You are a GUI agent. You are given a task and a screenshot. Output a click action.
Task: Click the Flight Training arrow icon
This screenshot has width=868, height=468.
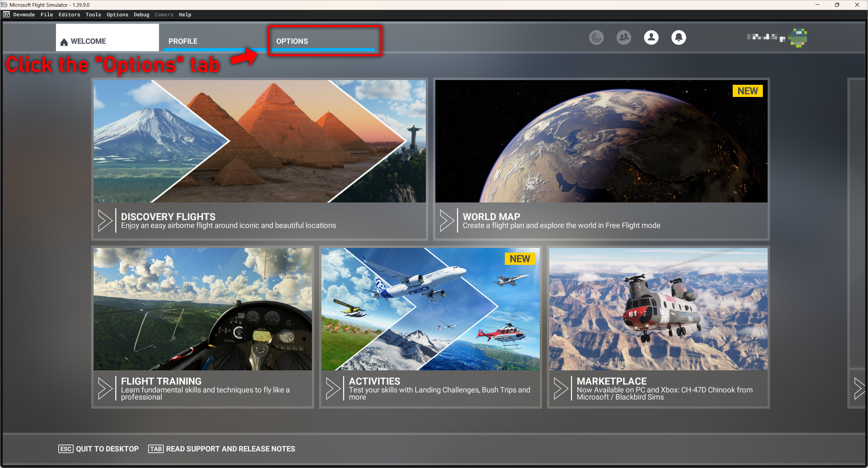105,389
